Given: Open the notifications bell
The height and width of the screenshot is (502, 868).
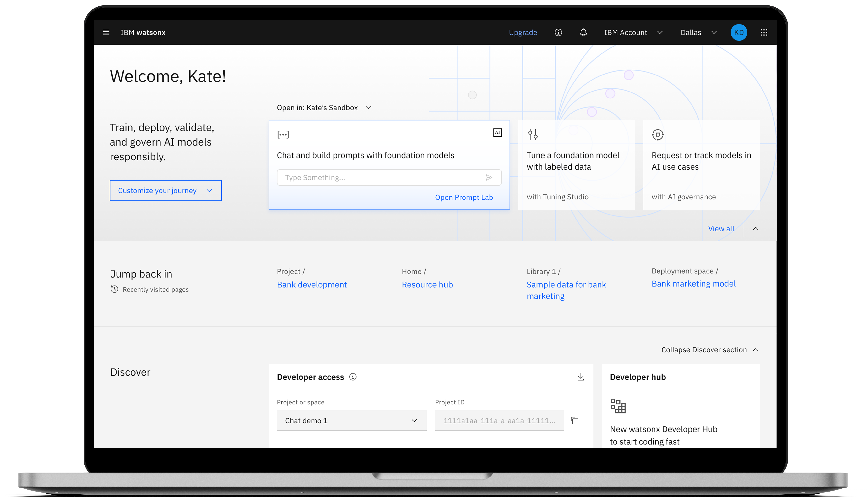Looking at the screenshot, I should point(583,32).
